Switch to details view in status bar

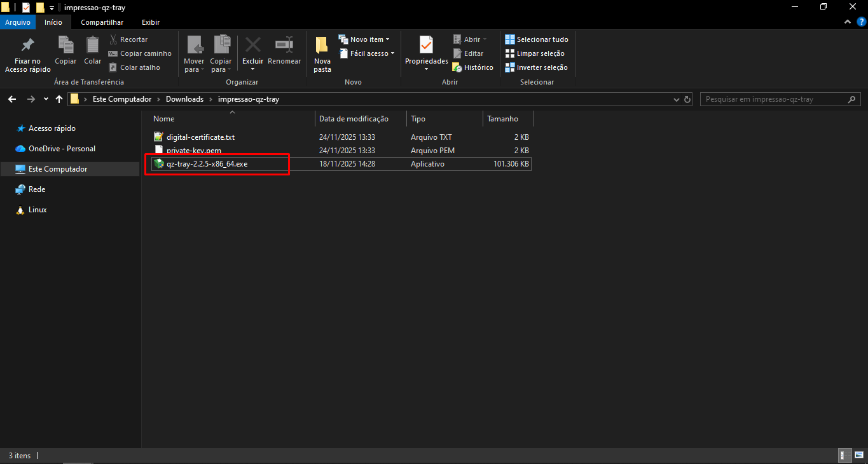pyautogui.click(x=845, y=455)
